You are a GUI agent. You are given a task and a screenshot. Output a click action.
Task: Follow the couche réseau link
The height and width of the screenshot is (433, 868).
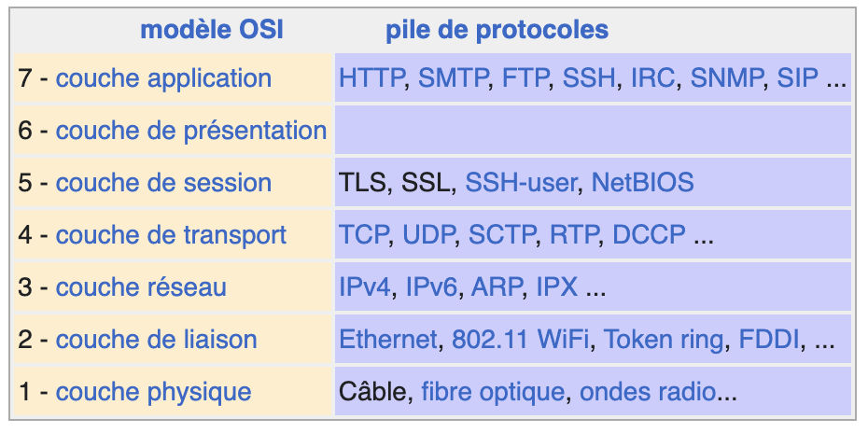141,287
